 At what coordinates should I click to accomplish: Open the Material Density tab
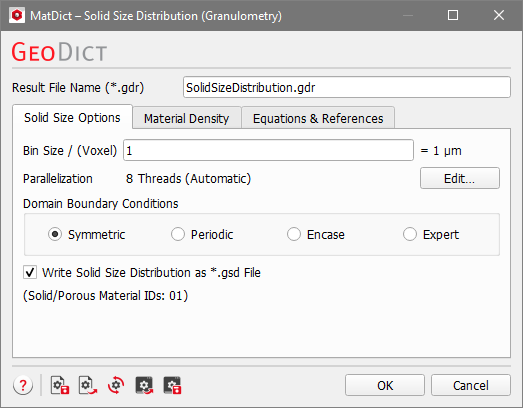187,118
